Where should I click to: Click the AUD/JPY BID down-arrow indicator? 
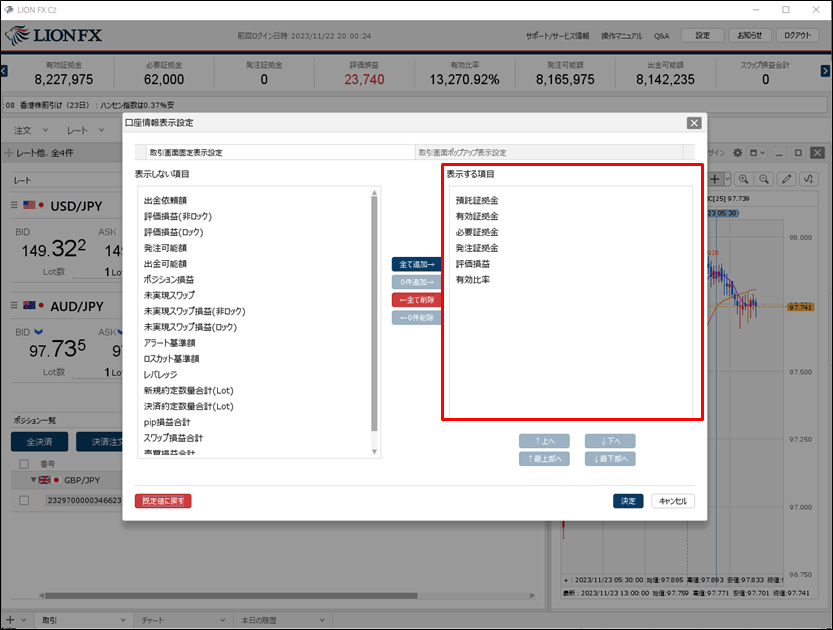click(38, 332)
